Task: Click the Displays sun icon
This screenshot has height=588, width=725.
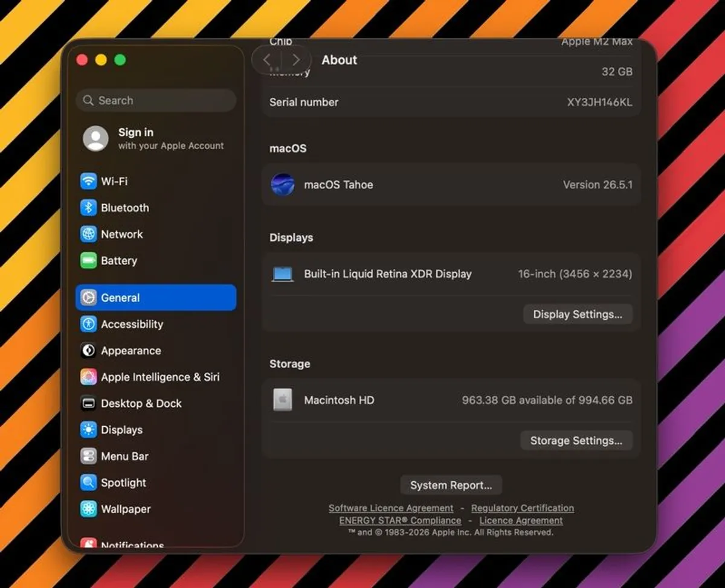Action: pos(89,430)
